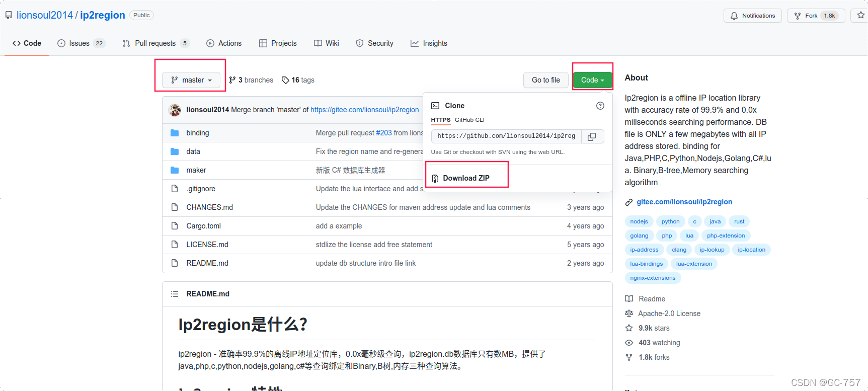Open the gitee.com/lionsoul/ip2region About link
Screen dimensions: 868x391
(684, 202)
